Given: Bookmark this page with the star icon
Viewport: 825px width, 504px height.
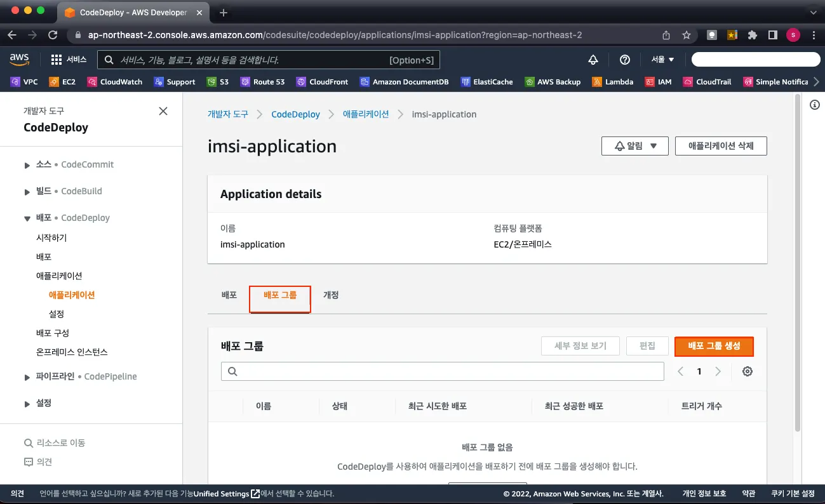Looking at the screenshot, I should click(687, 35).
